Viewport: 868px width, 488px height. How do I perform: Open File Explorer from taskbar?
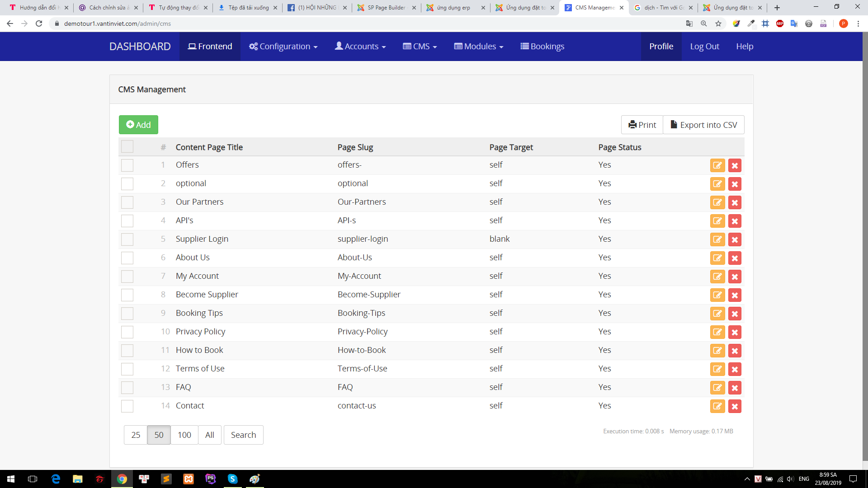[78, 479]
